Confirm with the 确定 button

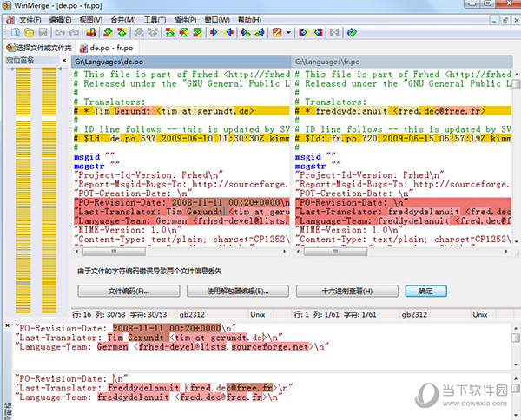425,290
